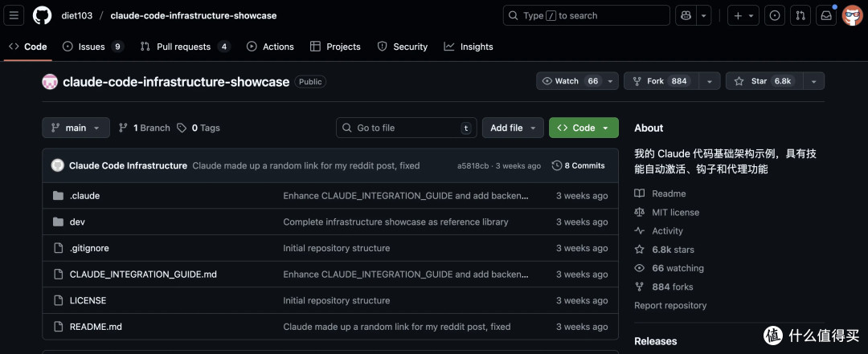Star the repository
Image resolution: width=868 pixels, height=354 pixels.
[764, 81]
